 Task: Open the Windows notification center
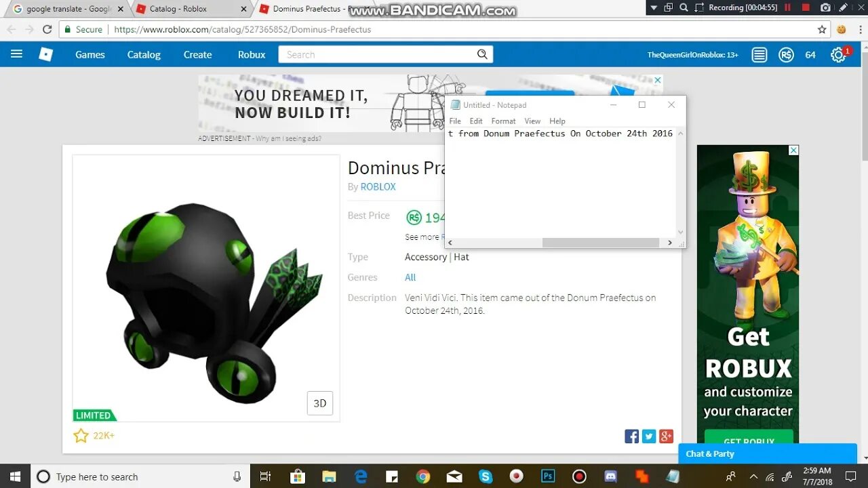click(850, 476)
